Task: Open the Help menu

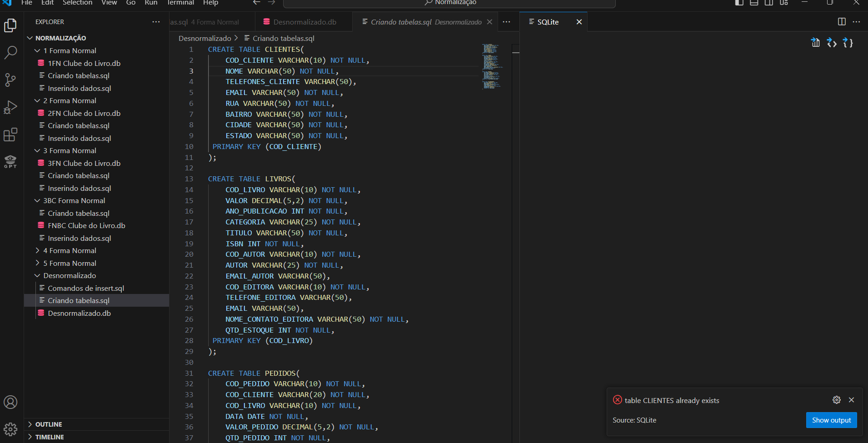Action: pyautogui.click(x=210, y=2)
